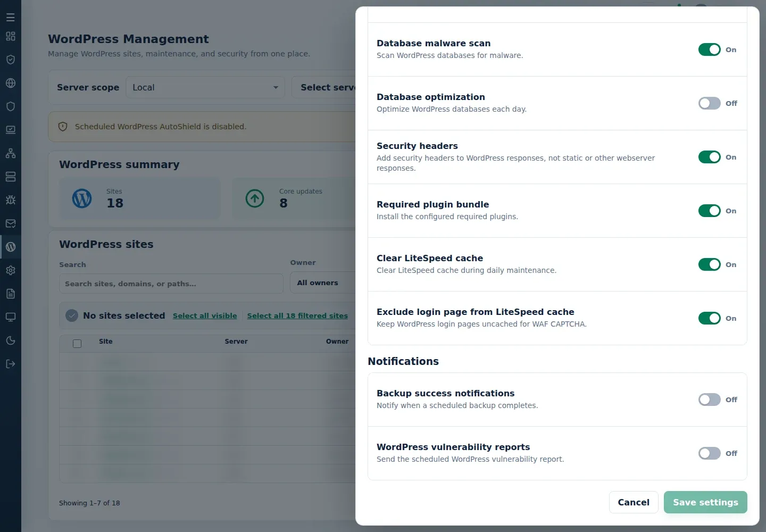Screen dimensions: 766x532
Task: Click the Server column header
Action: [x=236, y=342]
